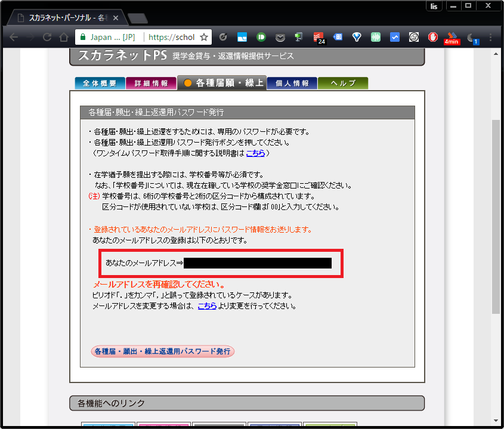Click the green secure lock icon
This screenshot has width=504, height=429.
tap(82, 37)
